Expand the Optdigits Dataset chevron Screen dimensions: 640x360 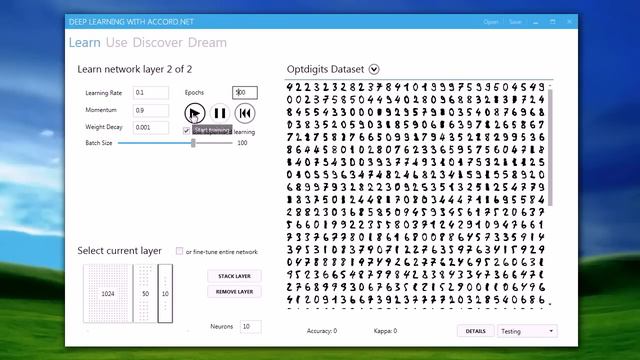pos(374,69)
